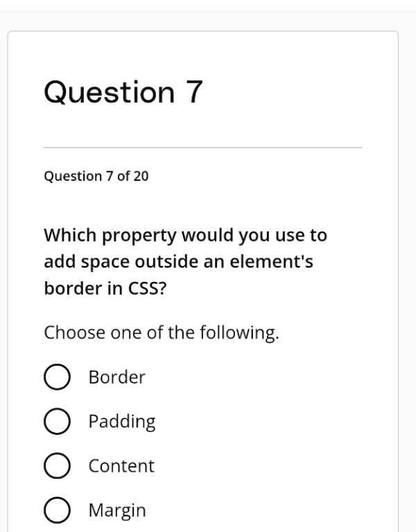Click 'Choose one of the following.' instruction

coord(162,333)
